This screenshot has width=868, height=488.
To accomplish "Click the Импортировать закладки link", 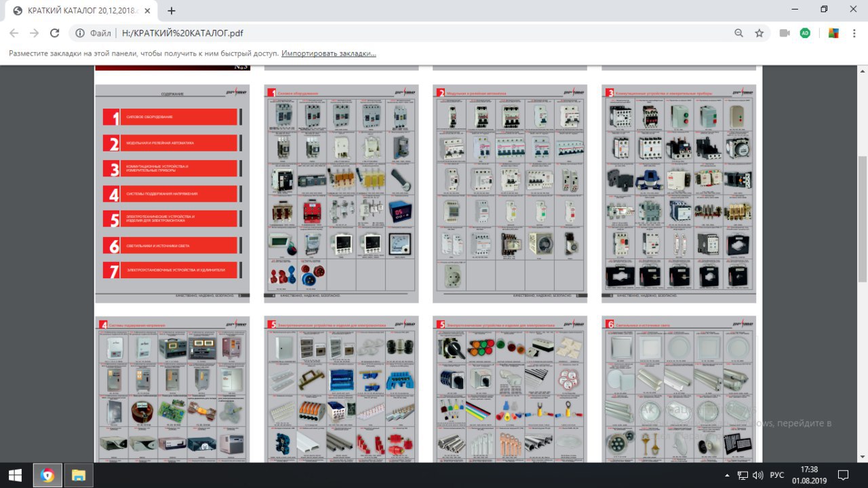I will 329,54.
